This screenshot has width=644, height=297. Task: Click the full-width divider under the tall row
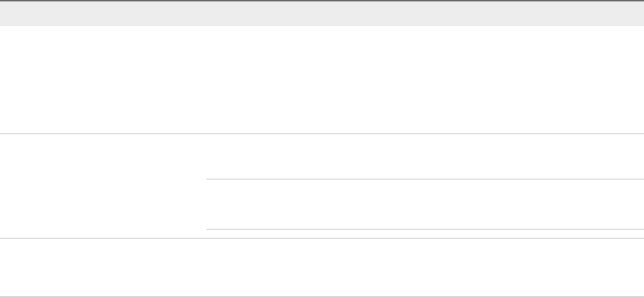(322, 133)
